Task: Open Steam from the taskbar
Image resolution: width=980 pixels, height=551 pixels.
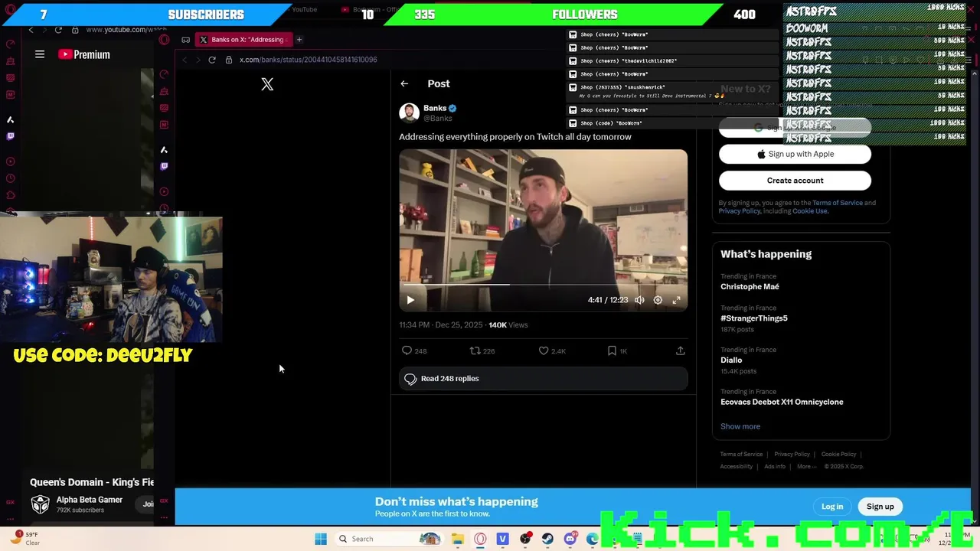Action: click(547, 539)
